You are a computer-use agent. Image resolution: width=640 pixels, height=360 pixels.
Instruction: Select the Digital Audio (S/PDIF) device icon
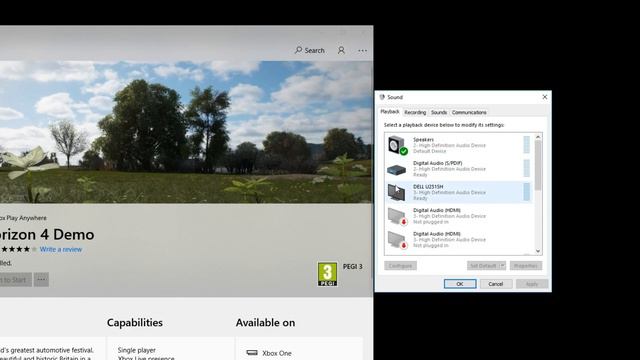[396, 169]
